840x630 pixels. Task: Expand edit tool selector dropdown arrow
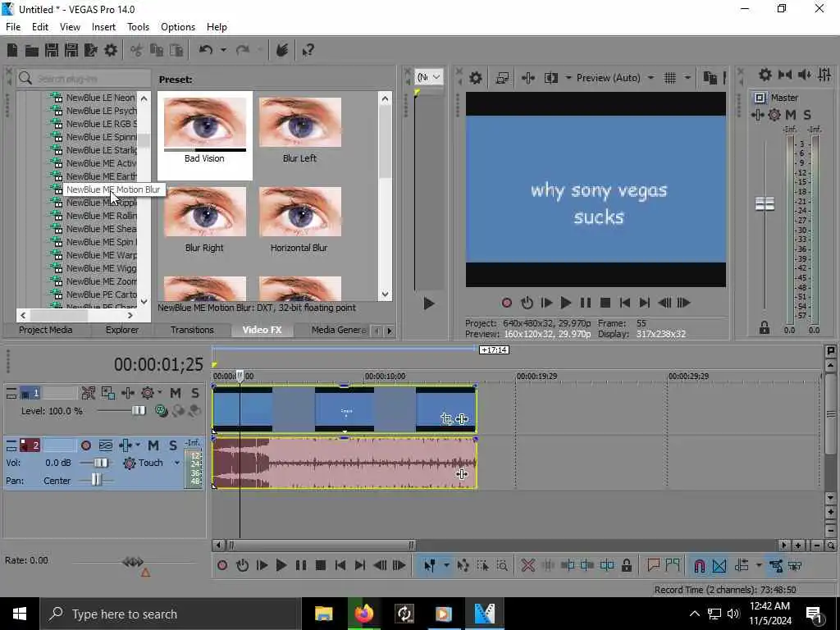445,565
